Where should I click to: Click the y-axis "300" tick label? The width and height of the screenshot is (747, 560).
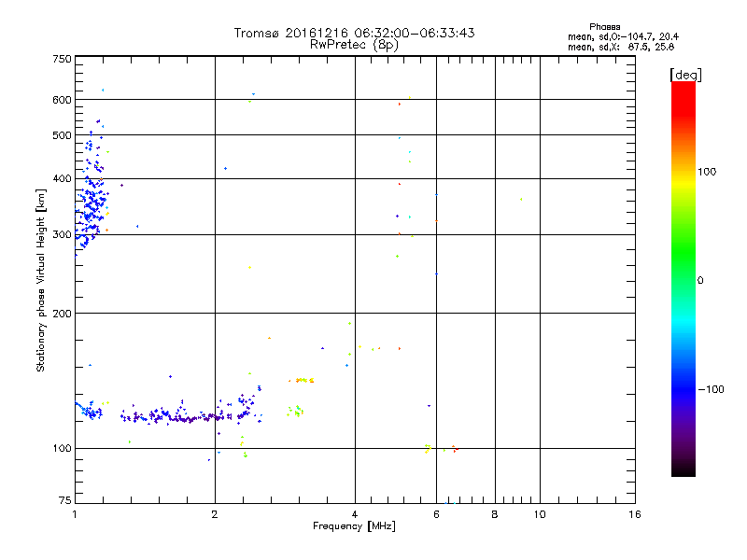pos(62,234)
